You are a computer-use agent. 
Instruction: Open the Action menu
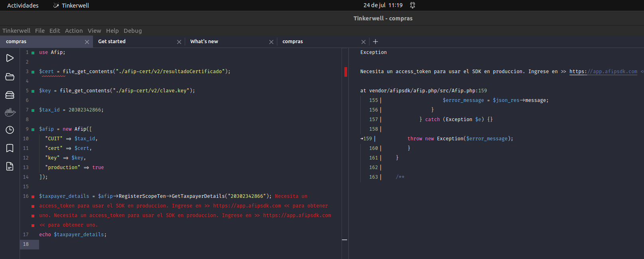click(74, 31)
